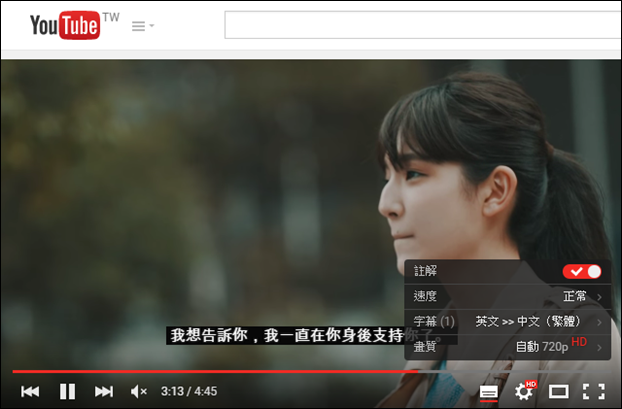The width and height of the screenshot is (622, 409).
Task: Pause the video playback
Action: [67, 392]
